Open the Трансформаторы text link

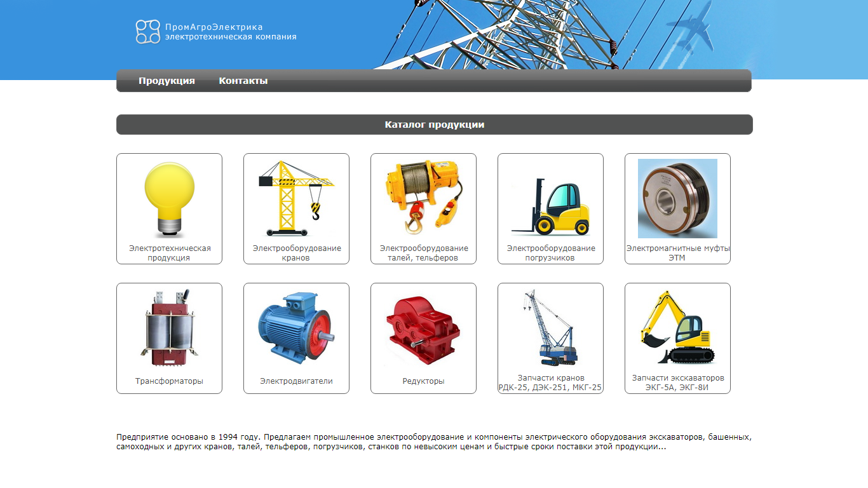169,381
